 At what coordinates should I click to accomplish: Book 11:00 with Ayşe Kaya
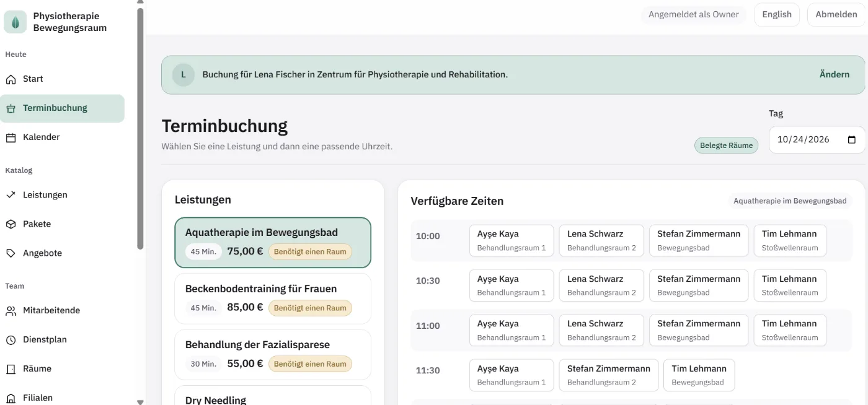[511, 330]
